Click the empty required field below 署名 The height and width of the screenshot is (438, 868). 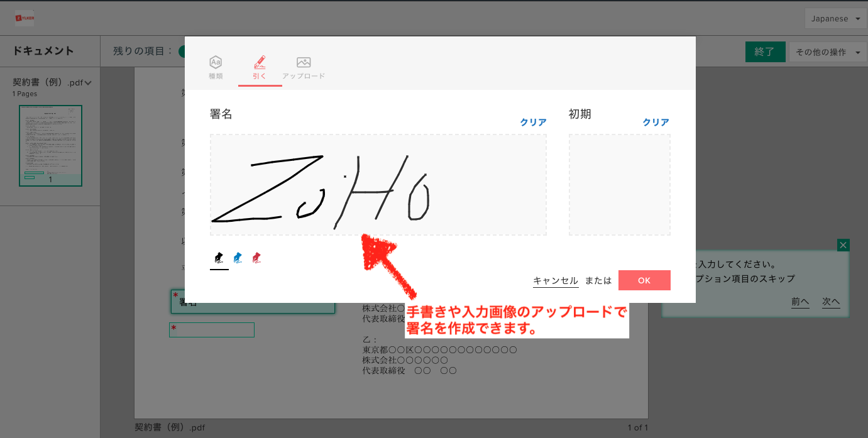tap(212, 330)
